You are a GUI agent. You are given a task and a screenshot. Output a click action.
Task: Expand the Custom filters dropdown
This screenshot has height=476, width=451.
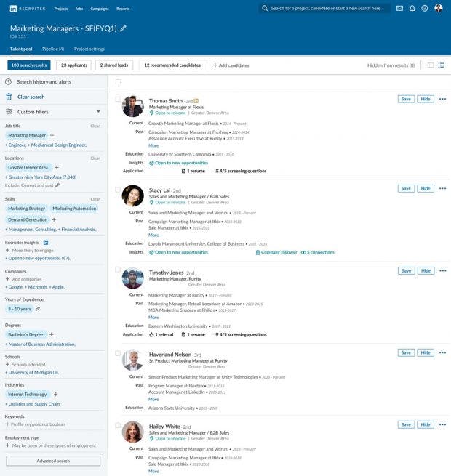point(98,112)
